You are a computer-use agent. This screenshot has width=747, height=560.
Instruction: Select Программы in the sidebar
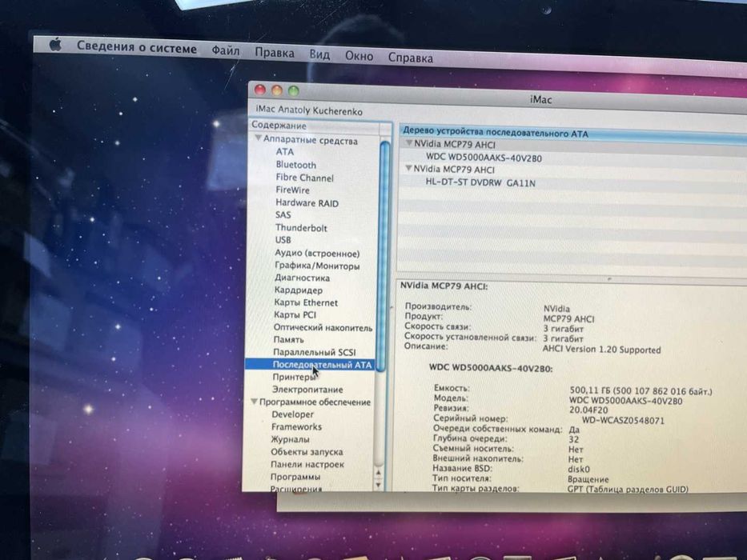[295, 477]
